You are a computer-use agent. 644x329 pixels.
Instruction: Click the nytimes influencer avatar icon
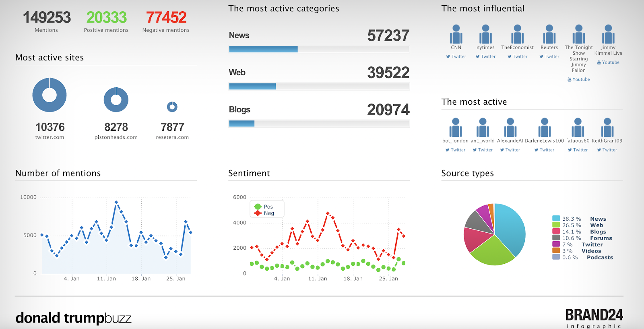tap(485, 34)
